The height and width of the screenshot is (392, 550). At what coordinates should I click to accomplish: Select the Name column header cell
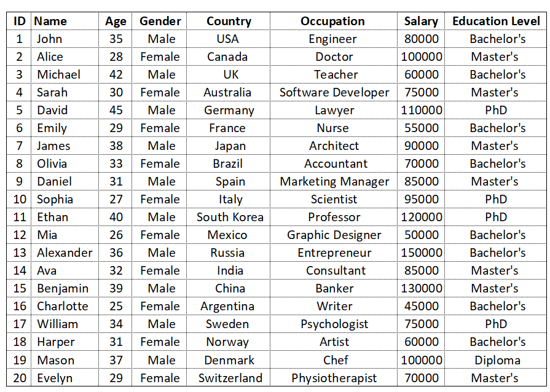[65, 21]
